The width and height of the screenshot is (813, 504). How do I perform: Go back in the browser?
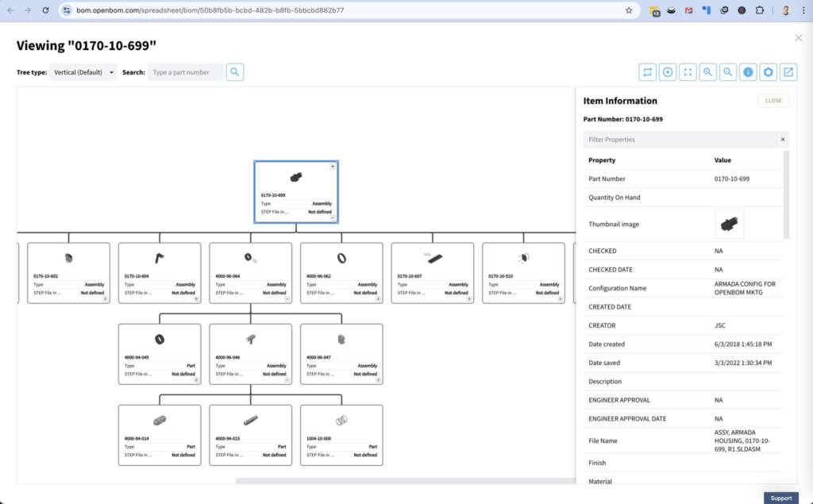pos(10,10)
